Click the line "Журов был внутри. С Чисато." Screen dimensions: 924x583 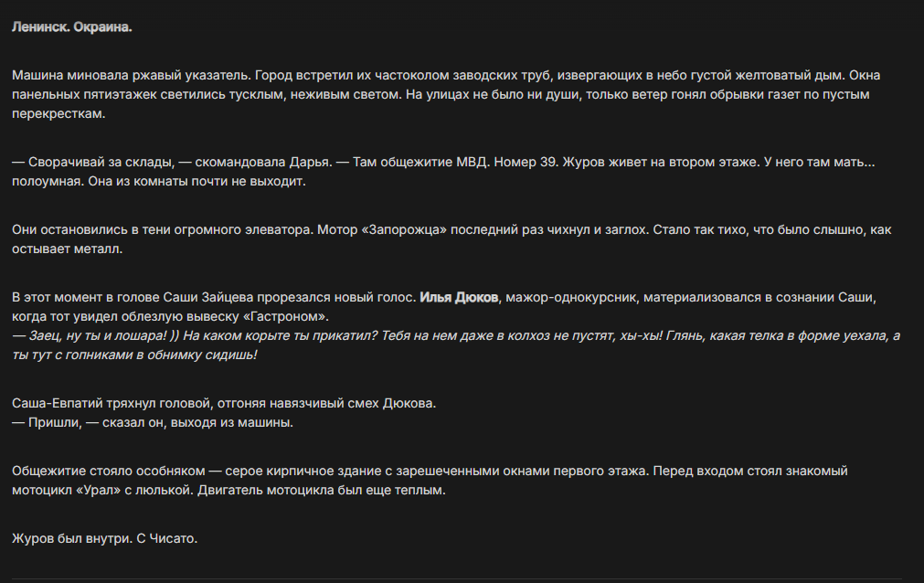point(104,538)
